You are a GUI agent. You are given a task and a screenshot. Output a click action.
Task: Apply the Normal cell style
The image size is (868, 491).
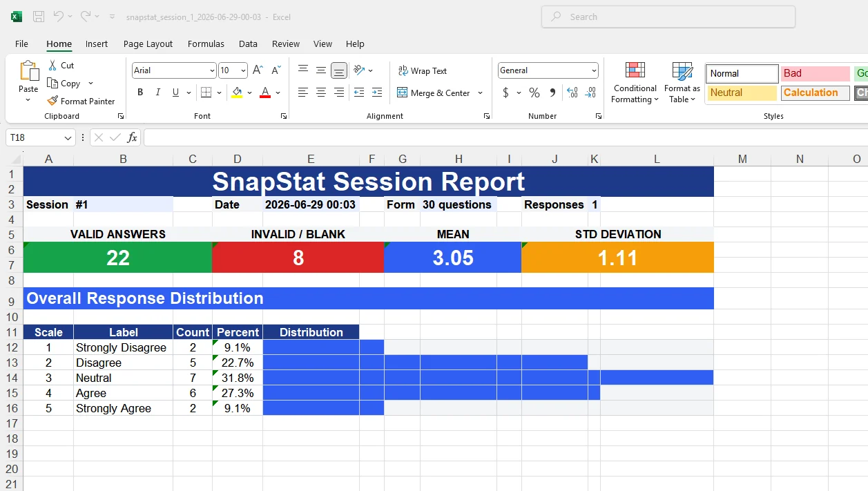click(742, 73)
